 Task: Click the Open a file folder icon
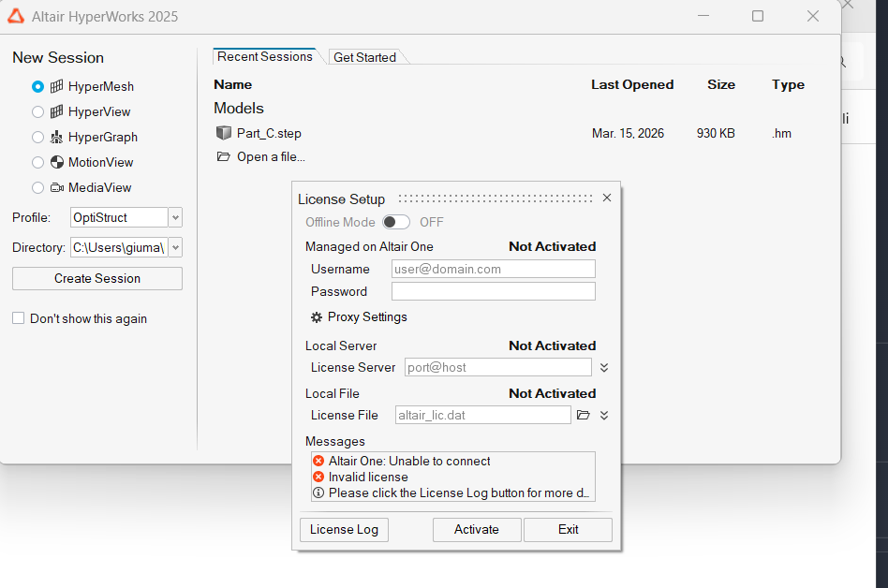tap(224, 156)
